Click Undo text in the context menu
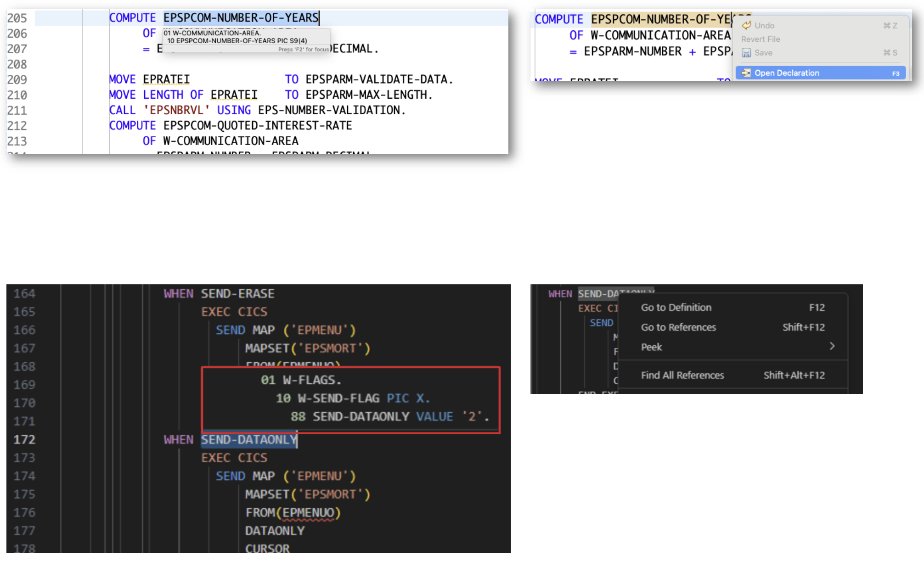Image resolution: width=924 pixels, height=561 pixels. (764, 26)
